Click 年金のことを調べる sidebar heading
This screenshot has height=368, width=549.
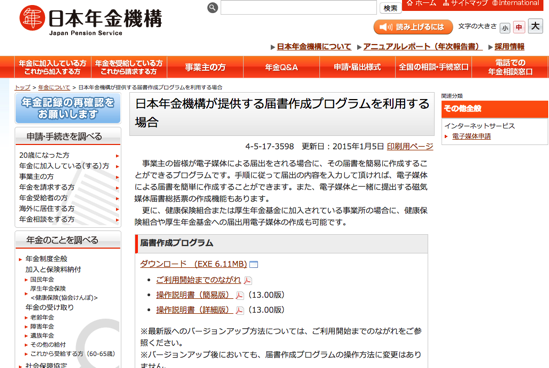click(x=62, y=240)
